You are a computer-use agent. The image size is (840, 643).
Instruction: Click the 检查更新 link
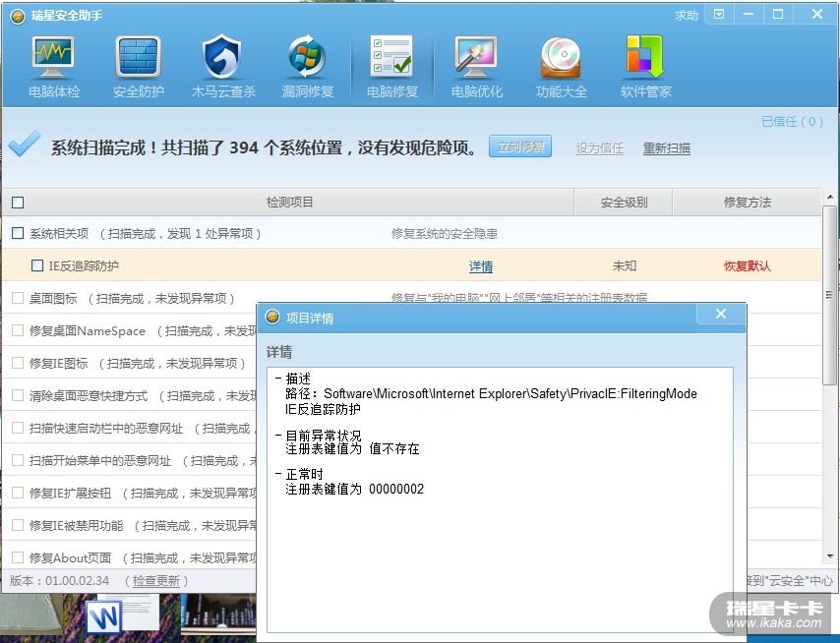click(x=155, y=580)
